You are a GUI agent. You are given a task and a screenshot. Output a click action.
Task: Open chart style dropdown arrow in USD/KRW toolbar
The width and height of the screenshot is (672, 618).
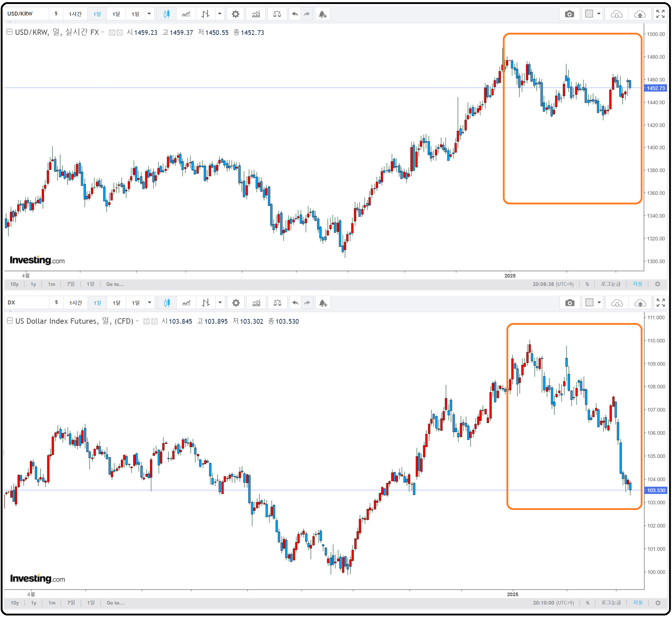[x=220, y=14]
